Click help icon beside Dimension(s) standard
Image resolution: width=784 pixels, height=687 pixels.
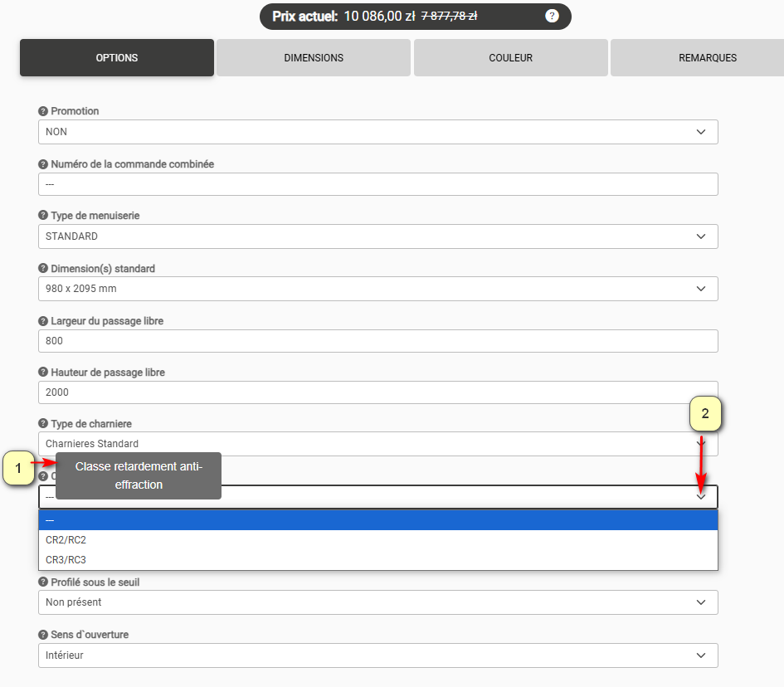click(43, 269)
